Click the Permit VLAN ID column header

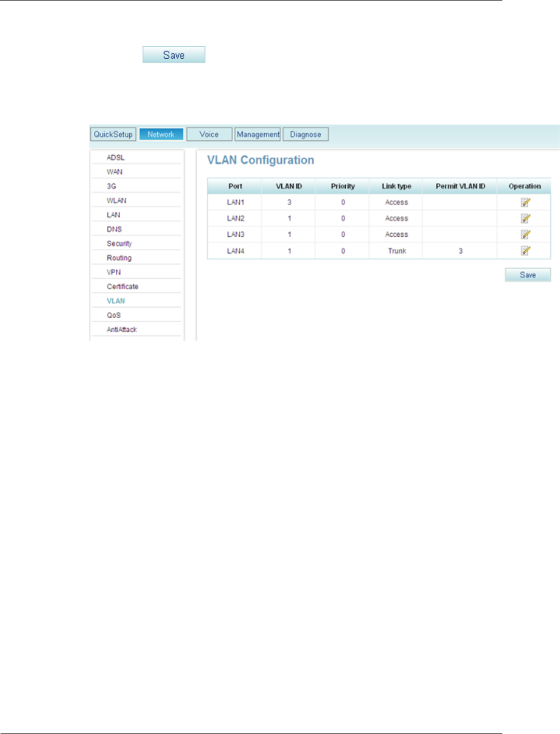(460, 186)
